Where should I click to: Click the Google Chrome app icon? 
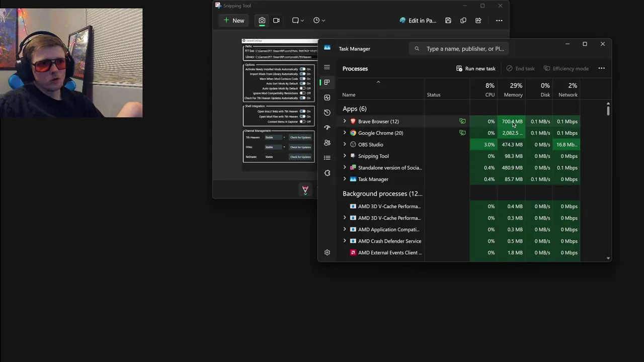(353, 133)
